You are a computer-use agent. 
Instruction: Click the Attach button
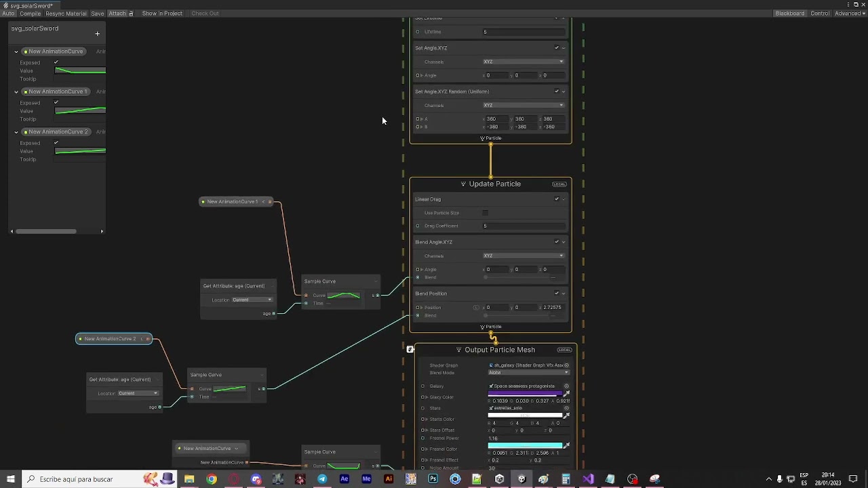coord(117,14)
